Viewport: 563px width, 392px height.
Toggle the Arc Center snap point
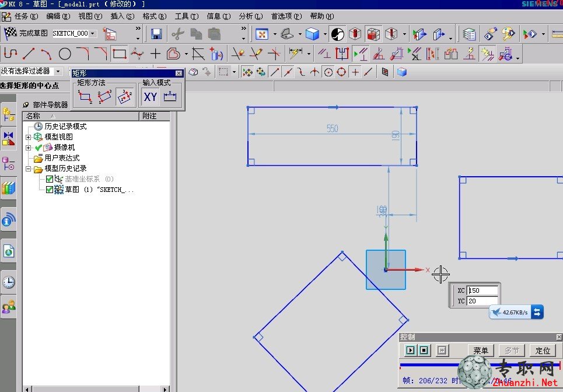click(x=328, y=72)
